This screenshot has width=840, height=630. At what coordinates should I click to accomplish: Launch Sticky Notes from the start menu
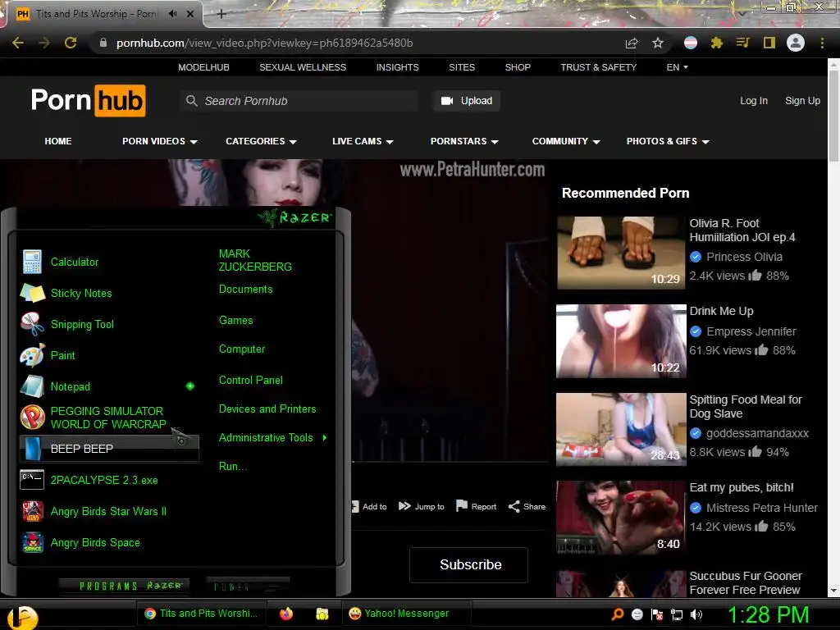(107, 293)
